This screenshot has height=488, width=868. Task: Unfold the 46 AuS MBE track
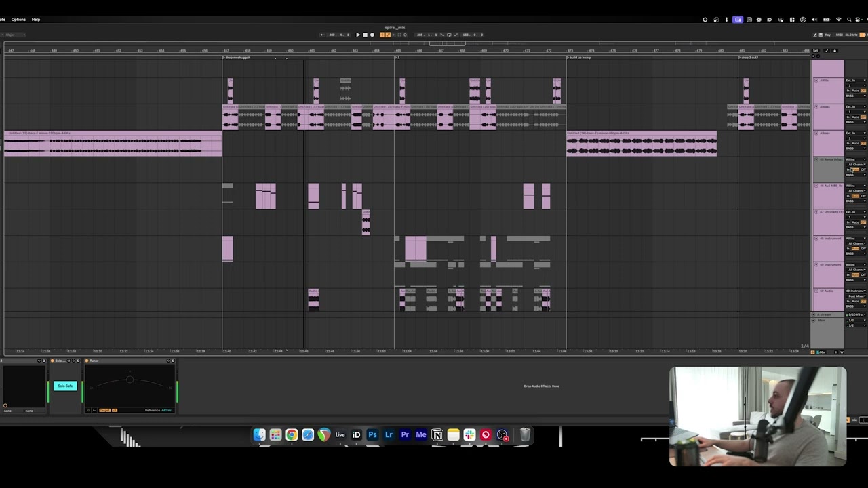click(816, 186)
